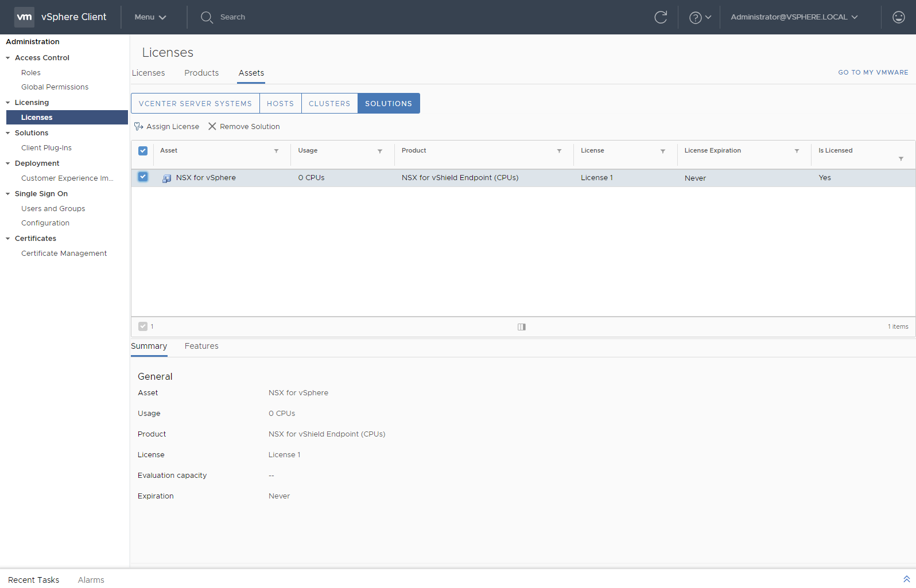Click the vSphere refresh icon
916x588 pixels.
tap(661, 17)
